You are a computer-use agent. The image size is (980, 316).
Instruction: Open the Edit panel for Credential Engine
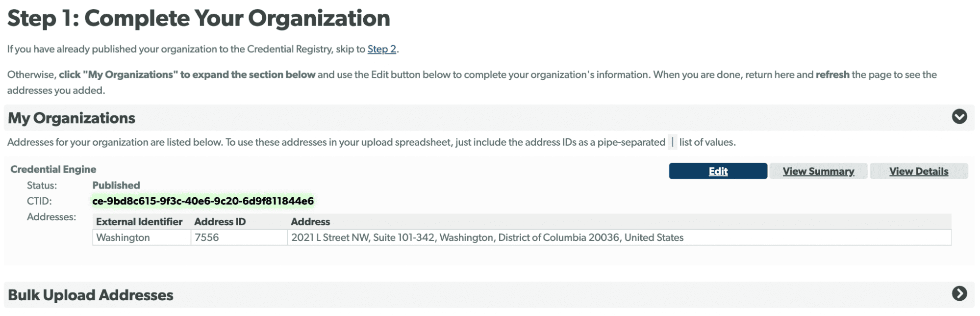coord(717,171)
